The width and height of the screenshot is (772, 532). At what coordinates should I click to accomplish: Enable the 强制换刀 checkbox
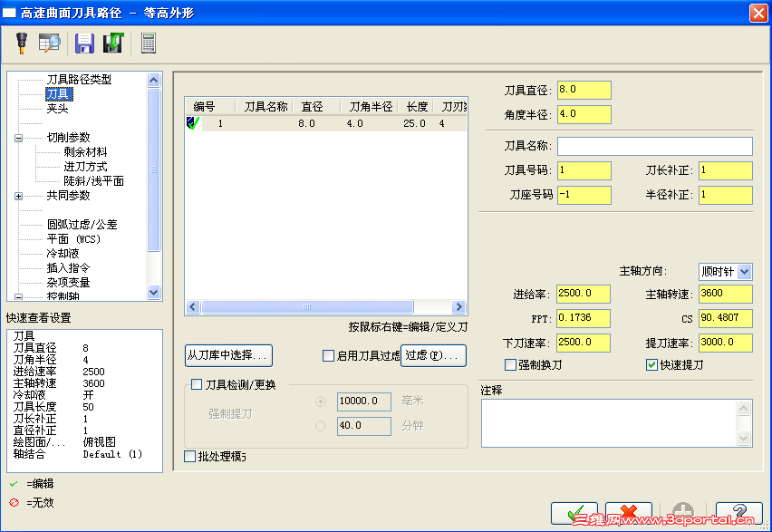coord(512,364)
